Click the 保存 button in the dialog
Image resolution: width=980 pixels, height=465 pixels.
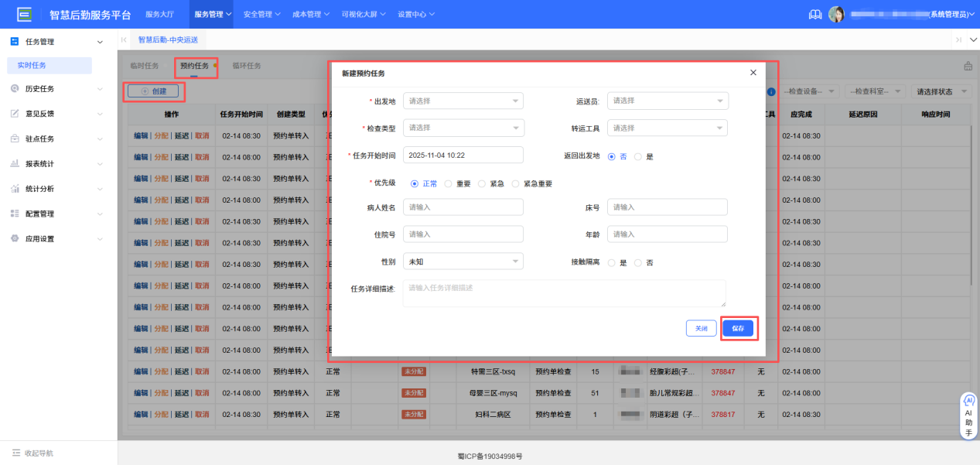coord(738,328)
